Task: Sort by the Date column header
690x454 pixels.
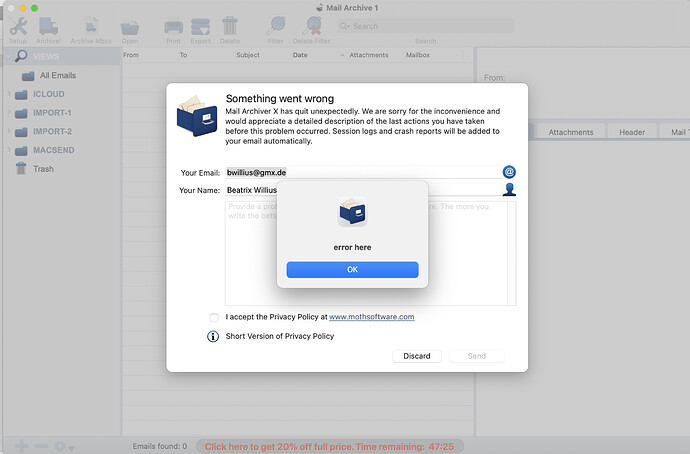Action: pyautogui.click(x=300, y=55)
